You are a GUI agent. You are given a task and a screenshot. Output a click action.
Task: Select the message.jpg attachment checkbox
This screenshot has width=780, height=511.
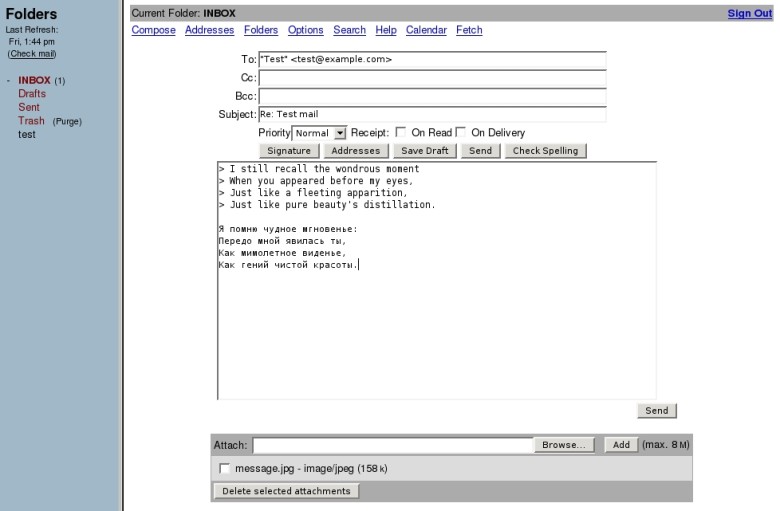tap(224, 468)
